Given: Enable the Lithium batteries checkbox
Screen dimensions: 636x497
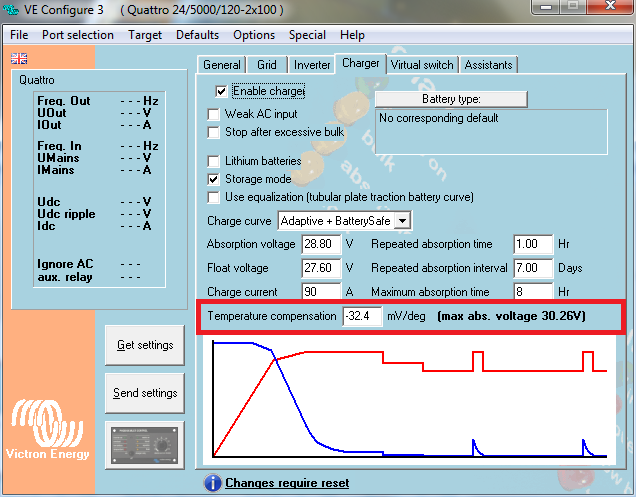Looking at the screenshot, I should pos(213,161).
